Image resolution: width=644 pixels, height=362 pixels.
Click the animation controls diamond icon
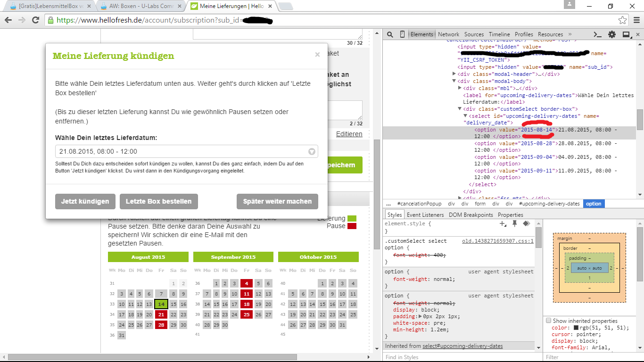tap(526, 224)
